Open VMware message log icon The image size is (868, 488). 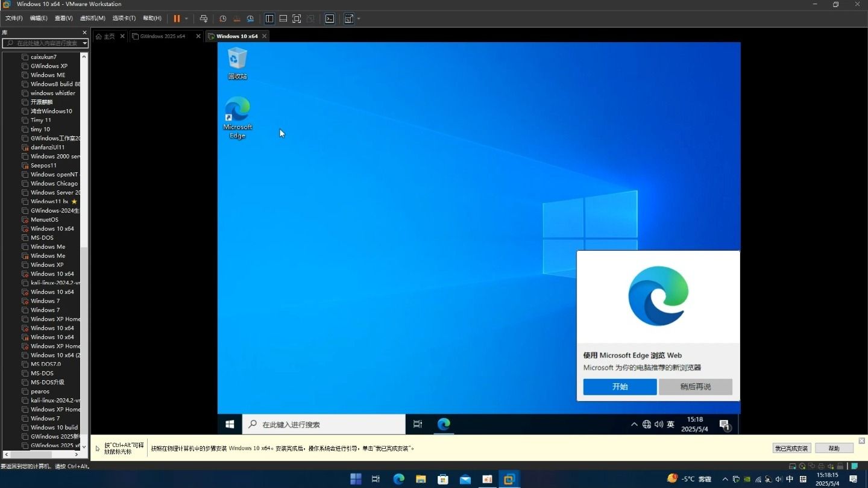coord(855,466)
